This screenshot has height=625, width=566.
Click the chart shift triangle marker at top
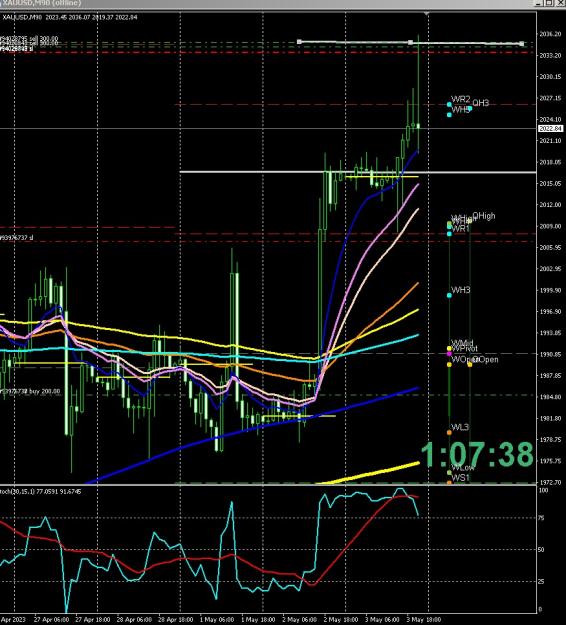[426, 14]
